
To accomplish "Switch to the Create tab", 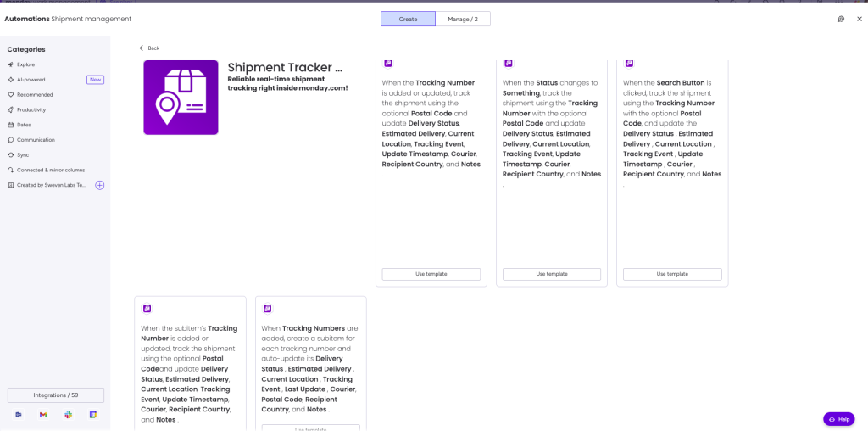I will pos(408,19).
